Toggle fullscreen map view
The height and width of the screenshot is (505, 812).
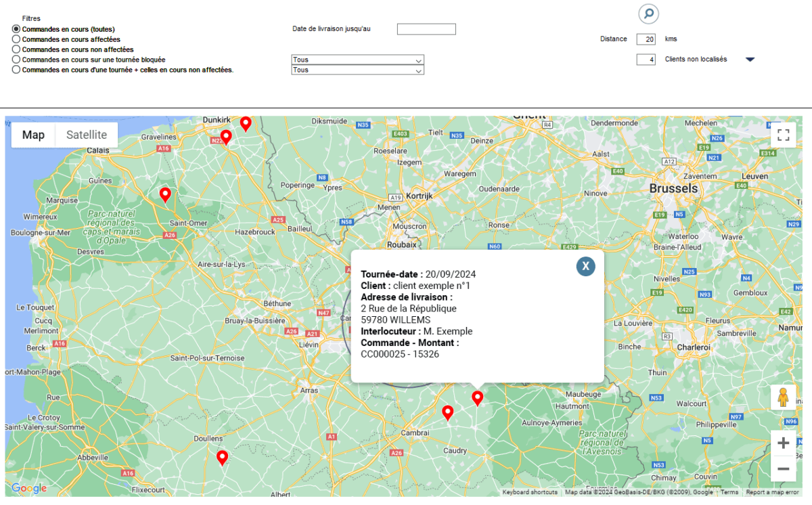click(x=784, y=134)
